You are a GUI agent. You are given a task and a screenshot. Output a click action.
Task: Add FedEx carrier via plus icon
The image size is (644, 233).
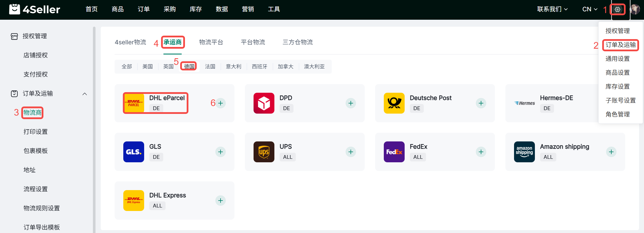481,152
